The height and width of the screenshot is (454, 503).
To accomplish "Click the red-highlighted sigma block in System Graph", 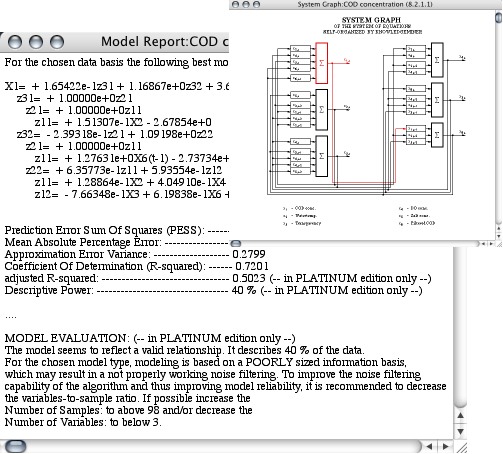I will [x=321, y=63].
